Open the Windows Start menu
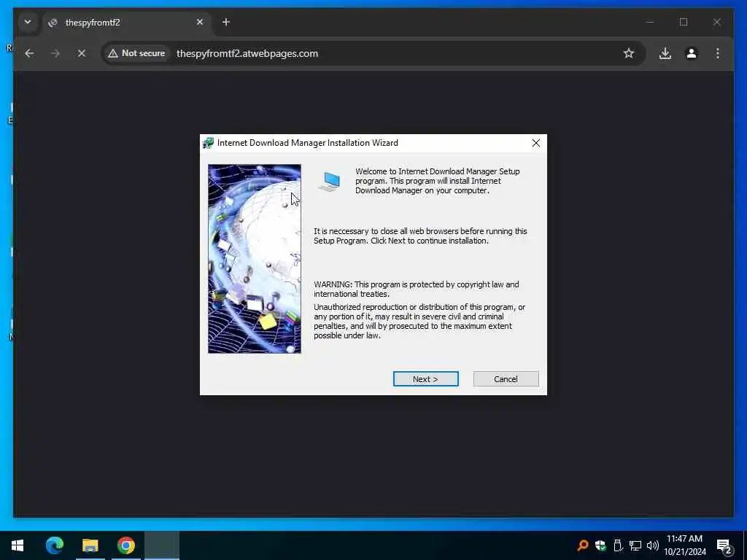 click(18, 545)
